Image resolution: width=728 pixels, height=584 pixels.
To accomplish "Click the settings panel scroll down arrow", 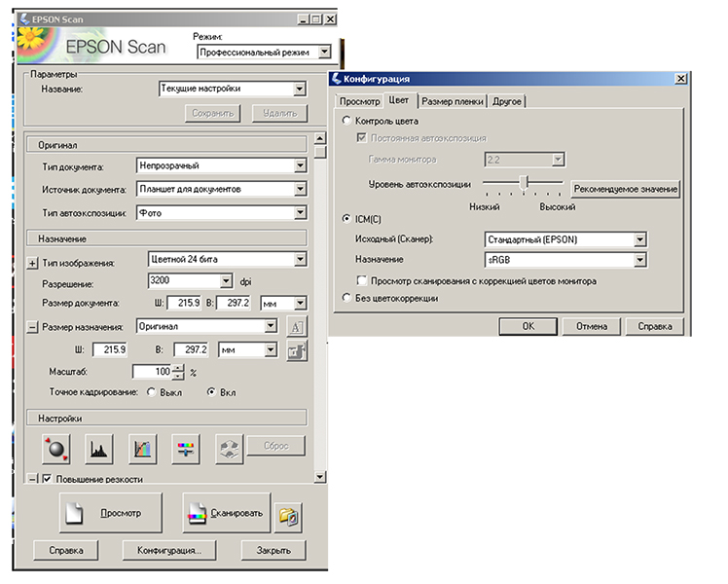I will 320,477.
